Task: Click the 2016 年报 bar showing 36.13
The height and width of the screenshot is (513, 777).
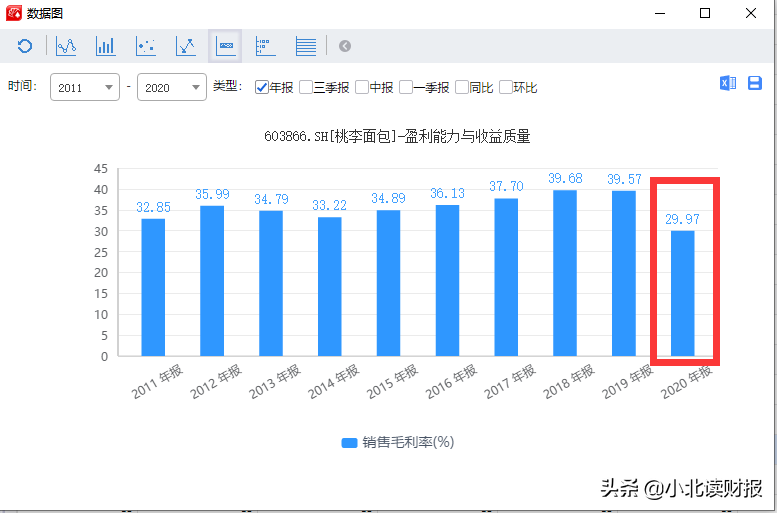Action: pos(447,281)
